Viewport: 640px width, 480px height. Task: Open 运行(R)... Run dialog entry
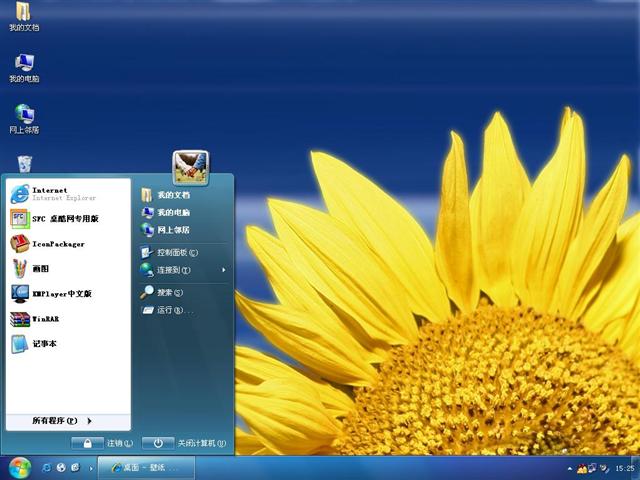[183, 310]
